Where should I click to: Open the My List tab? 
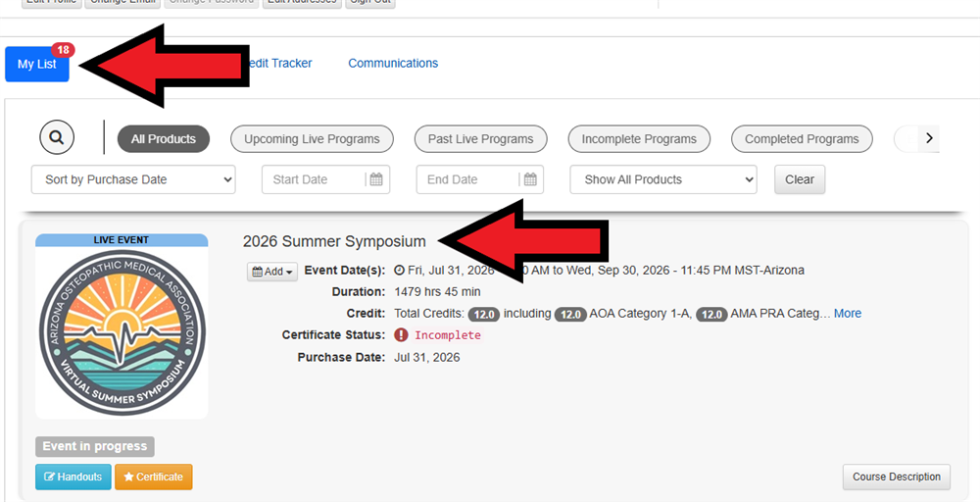point(37,65)
